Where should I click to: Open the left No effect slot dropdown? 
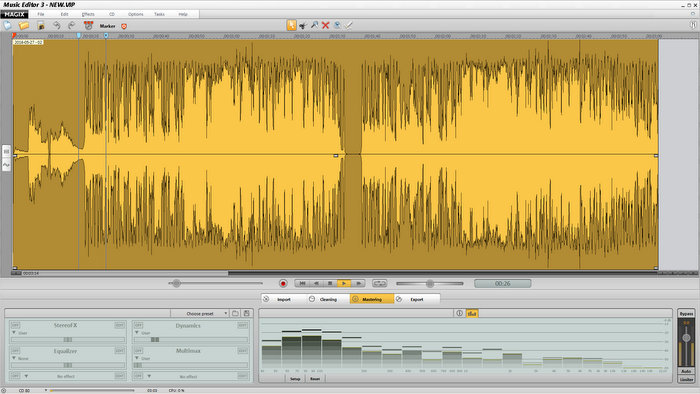26,376
